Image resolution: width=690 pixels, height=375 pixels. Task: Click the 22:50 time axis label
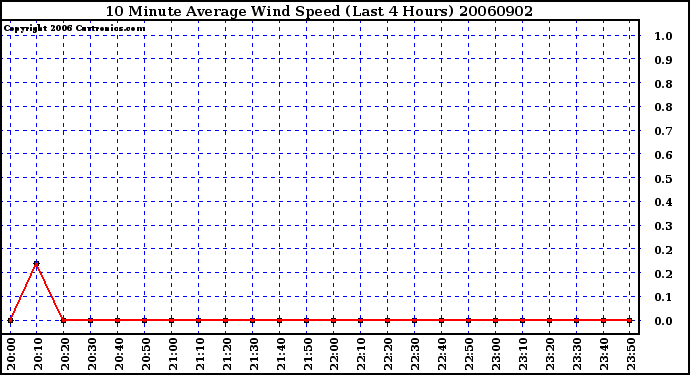[x=470, y=354]
